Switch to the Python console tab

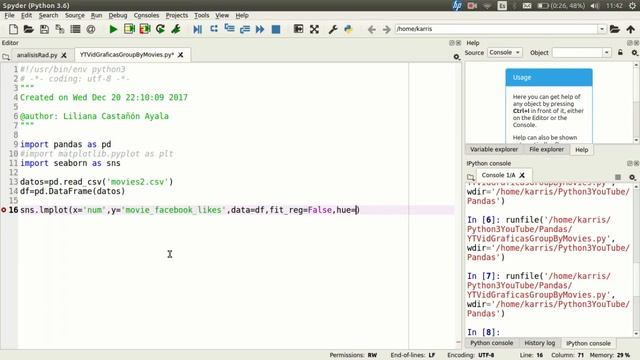[492, 343]
